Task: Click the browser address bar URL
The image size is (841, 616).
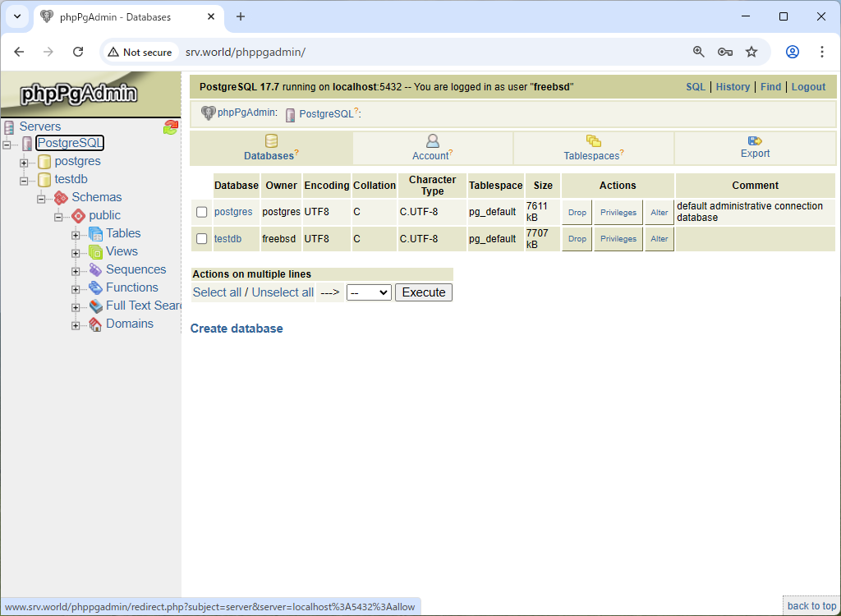Action: pos(246,52)
